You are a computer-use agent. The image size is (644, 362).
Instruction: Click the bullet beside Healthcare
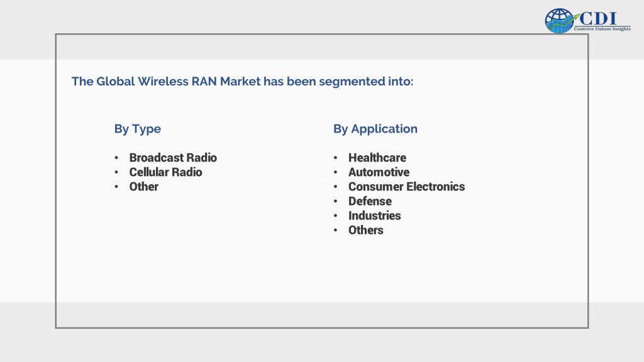(x=336, y=158)
